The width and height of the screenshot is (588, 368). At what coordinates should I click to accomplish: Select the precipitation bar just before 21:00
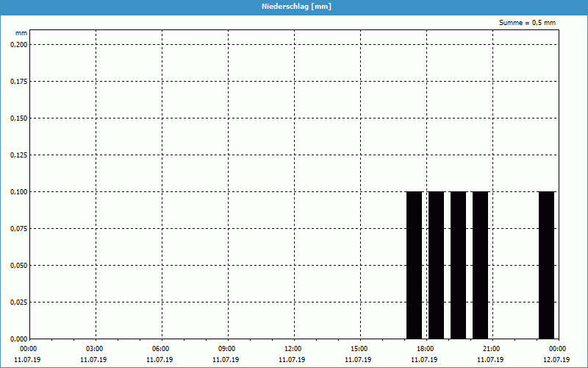[481, 265]
